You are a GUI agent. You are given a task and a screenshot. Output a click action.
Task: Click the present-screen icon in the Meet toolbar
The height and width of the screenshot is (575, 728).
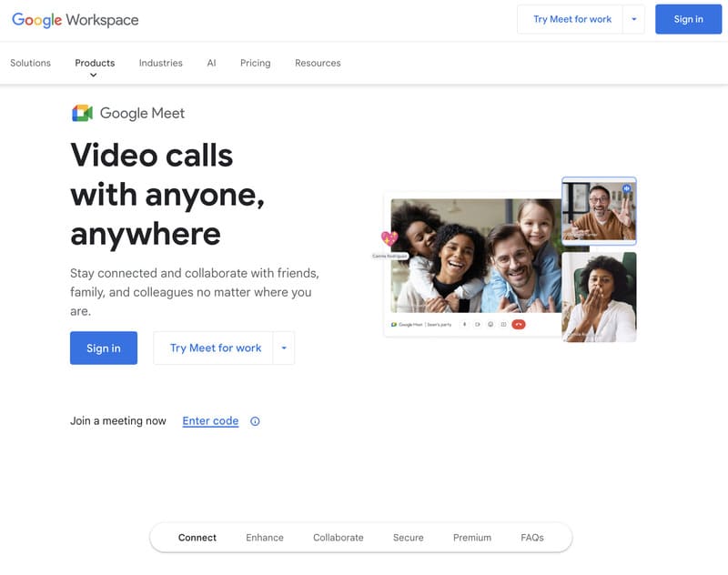coord(504,325)
